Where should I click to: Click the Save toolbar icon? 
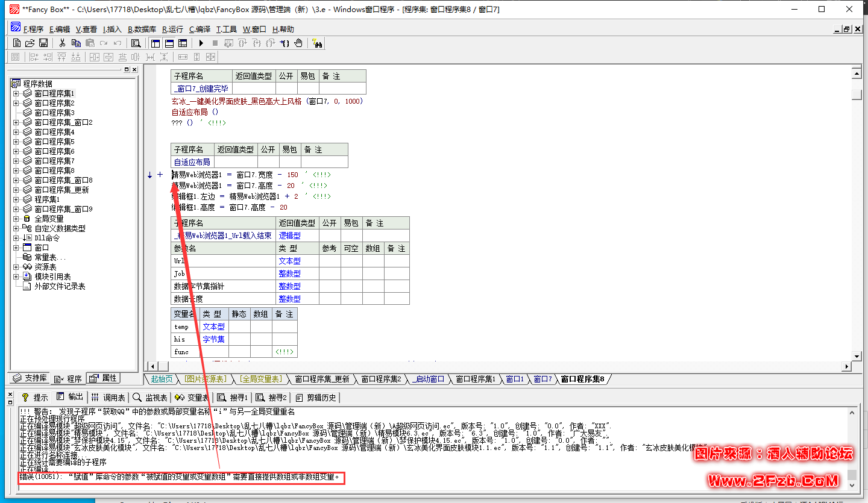(x=43, y=43)
